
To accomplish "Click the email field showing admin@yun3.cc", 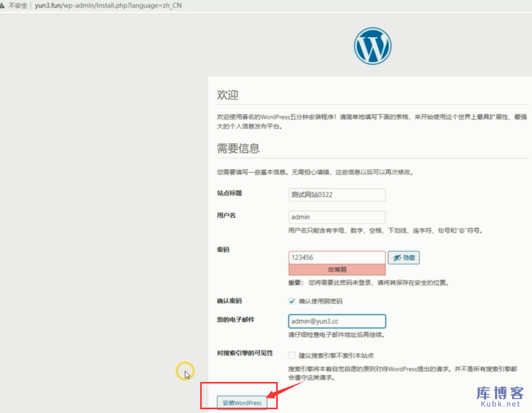I will coord(336,321).
